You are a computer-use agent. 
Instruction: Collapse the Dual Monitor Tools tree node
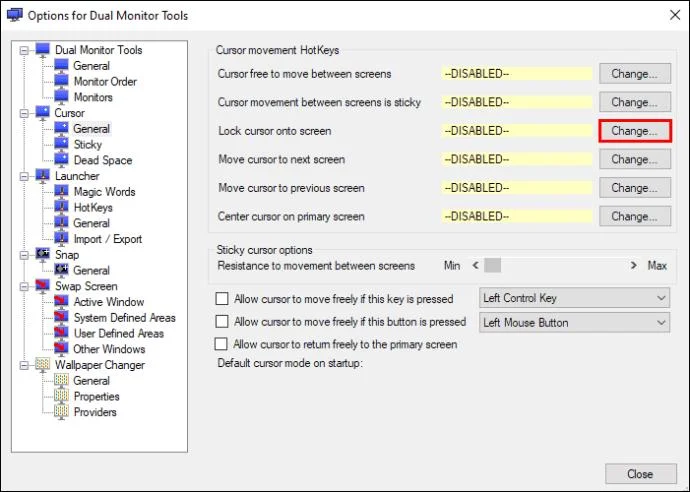[x=24, y=50]
